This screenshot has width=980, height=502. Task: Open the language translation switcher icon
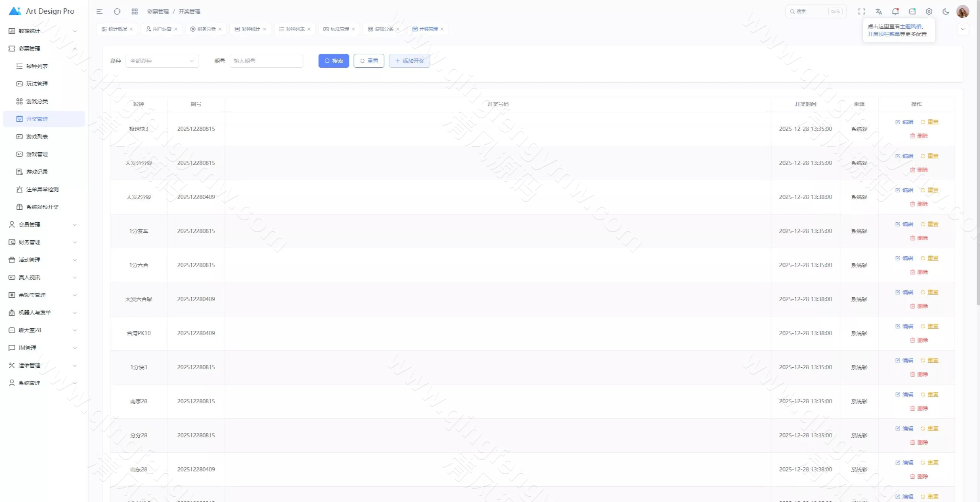pos(879,11)
